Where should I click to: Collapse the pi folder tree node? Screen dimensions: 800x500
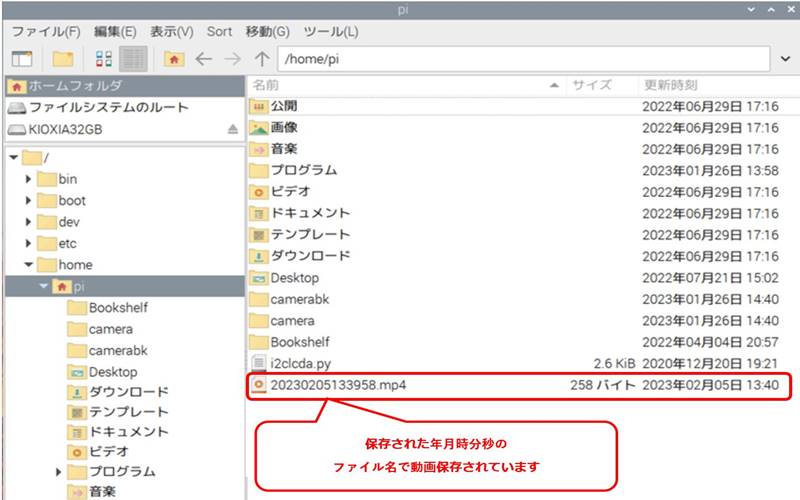pyautogui.click(x=44, y=286)
